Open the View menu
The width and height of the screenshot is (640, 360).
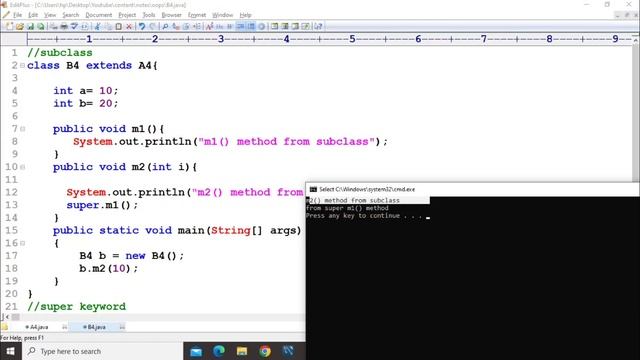tap(50, 15)
